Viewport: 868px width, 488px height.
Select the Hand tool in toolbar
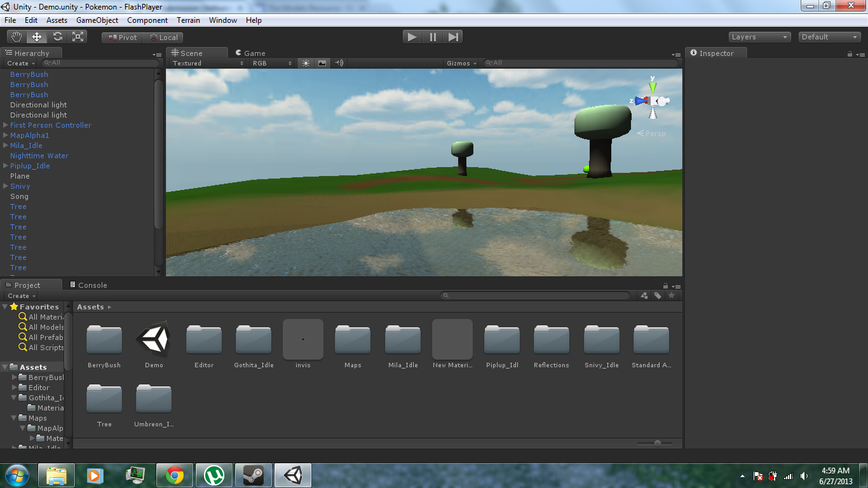(17, 37)
